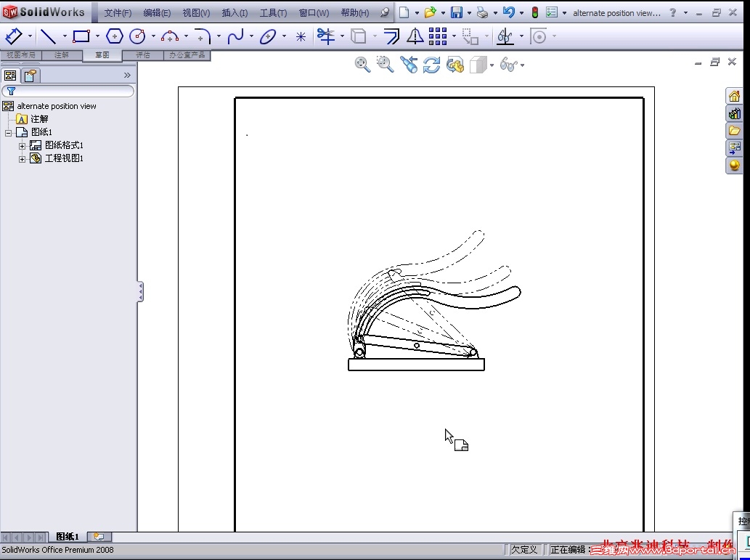Open the PropertyManager tab icon
This screenshot has width=750, height=560.
tap(30, 76)
